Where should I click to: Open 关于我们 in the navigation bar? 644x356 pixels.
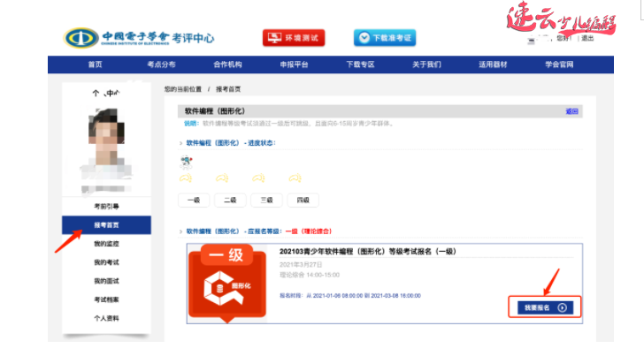pyautogui.click(x=426, y=64)
